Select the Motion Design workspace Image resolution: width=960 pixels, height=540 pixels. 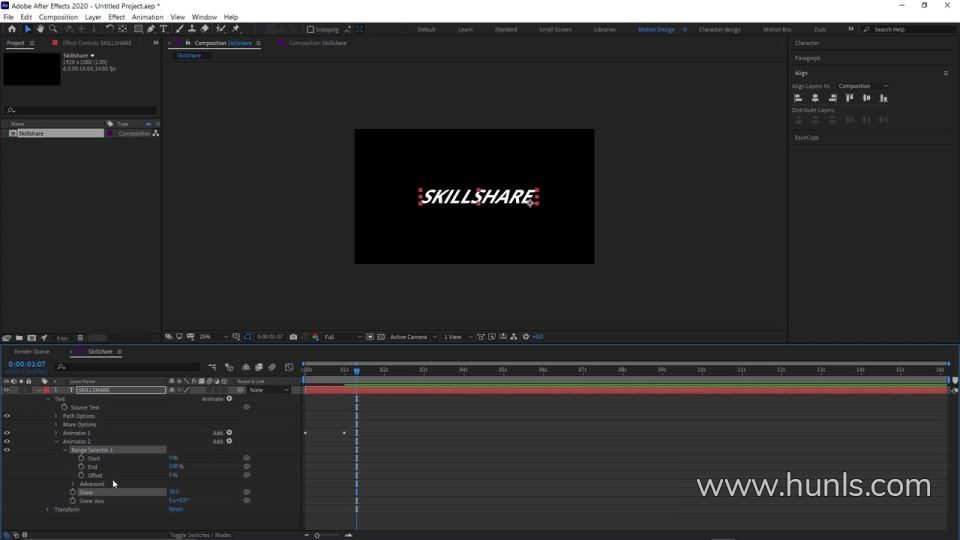click(656, 29)
